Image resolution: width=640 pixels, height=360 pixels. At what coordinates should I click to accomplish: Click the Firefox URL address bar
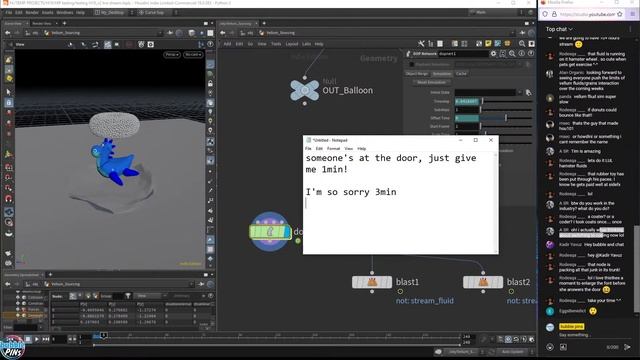tap(587, 14)
